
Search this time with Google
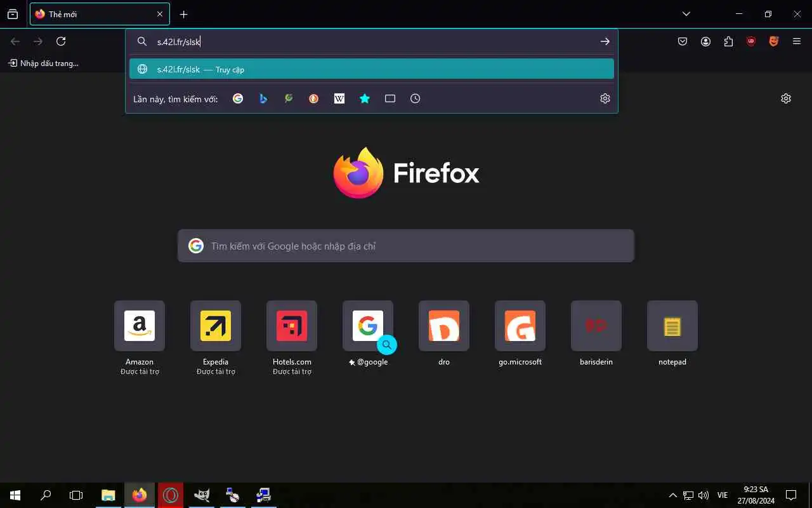238,98
